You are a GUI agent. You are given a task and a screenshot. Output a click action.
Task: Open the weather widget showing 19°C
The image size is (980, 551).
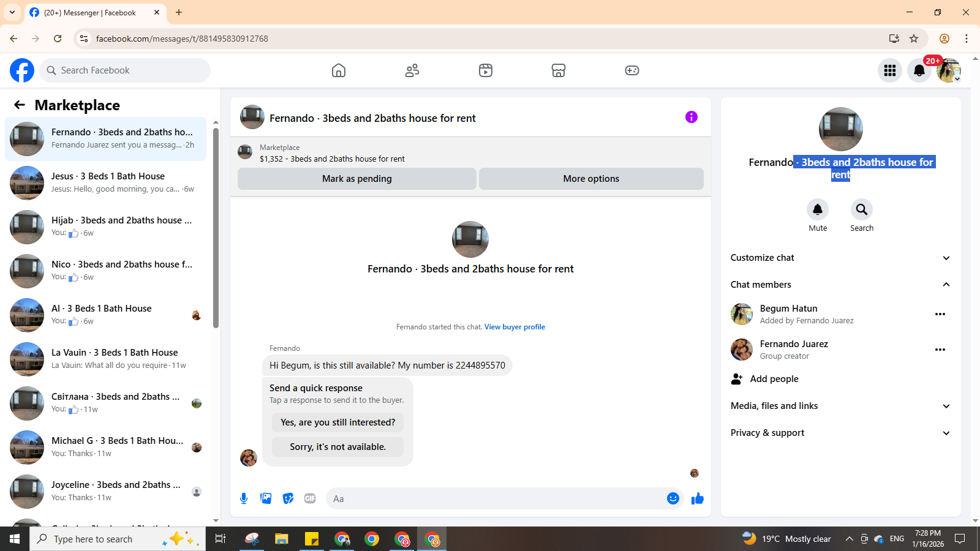coord(786,539)
